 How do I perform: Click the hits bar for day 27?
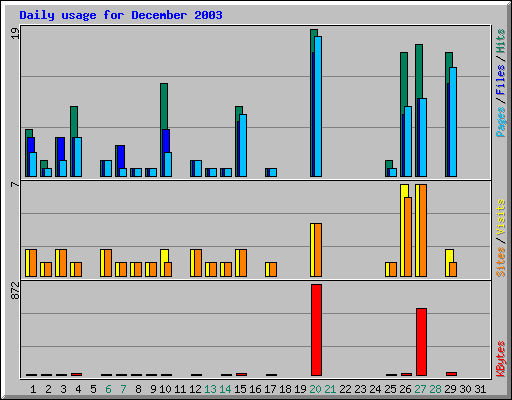[419, 110]
